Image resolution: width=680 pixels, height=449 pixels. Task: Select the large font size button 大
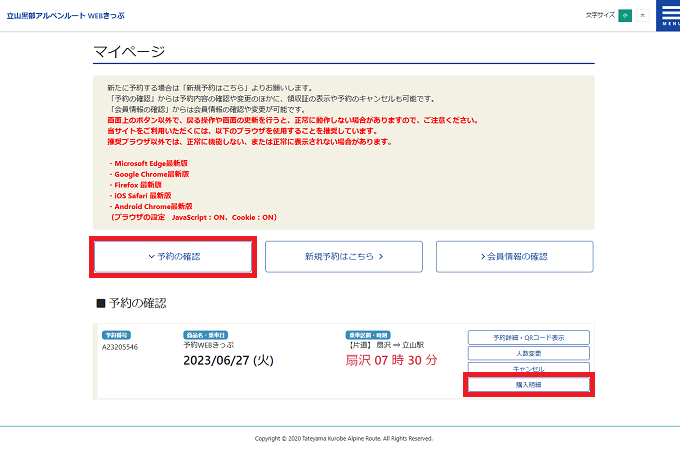pos(642,16)
